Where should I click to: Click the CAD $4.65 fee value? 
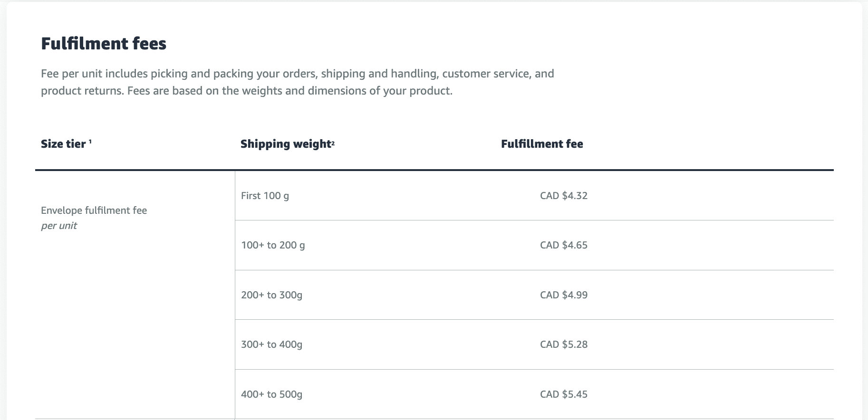pyautogui.click(x=564, y=245)
